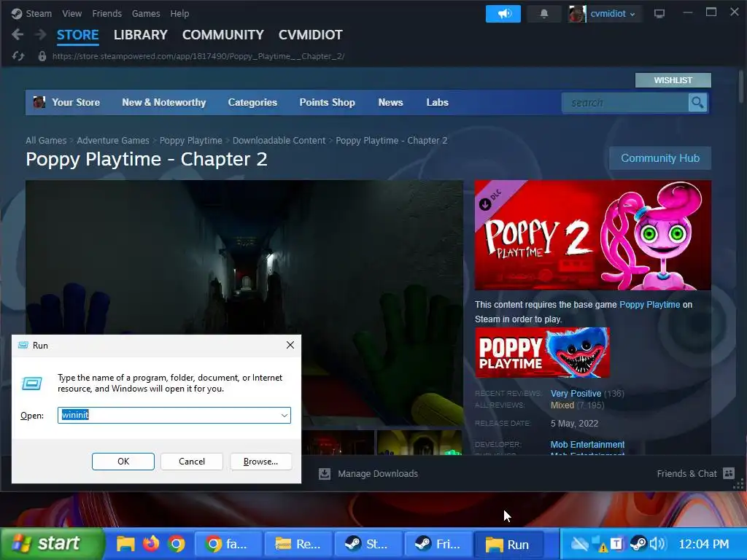This screenshot has width=747, height=560.
Task: Click Browse in the Run dialog
Action: pyautogui.click(x=260, y=462)
